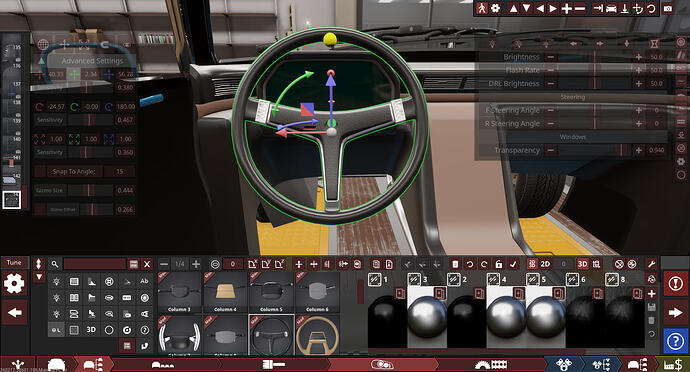690x372 pixels.
Task: Select material slot 3 chrome sphere
Action: pyautogui.click(x=426, y=317)
